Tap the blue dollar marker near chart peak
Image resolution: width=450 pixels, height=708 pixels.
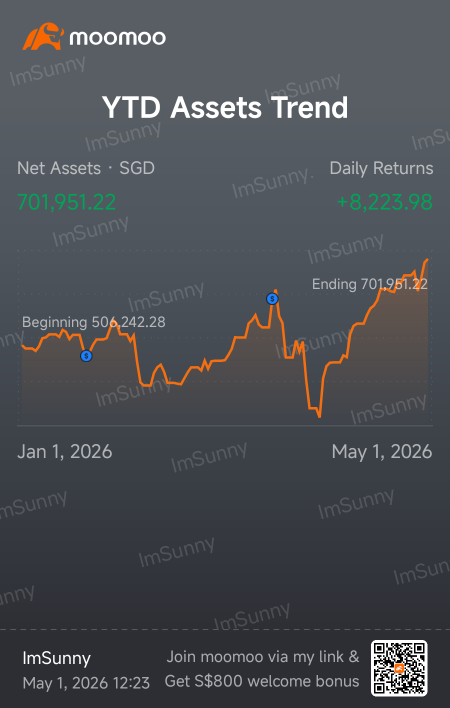pyautogui.click(x=272, y=299)
